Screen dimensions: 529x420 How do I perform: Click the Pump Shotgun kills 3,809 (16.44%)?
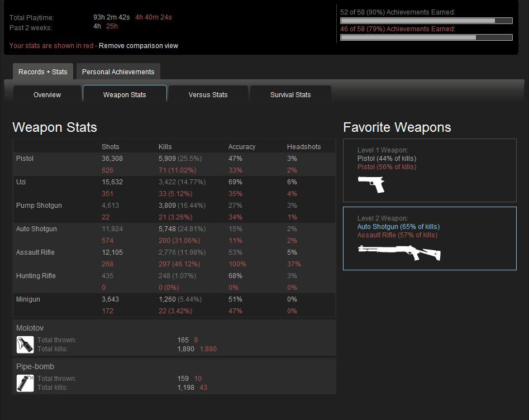coord(182,205)
